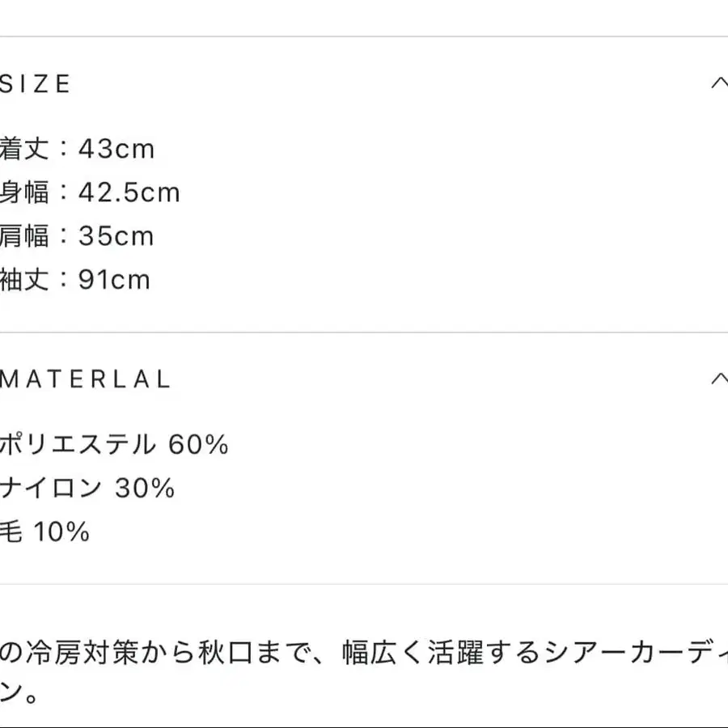
Task: Click the 30% nylon percentage
Action: point(145,488)
